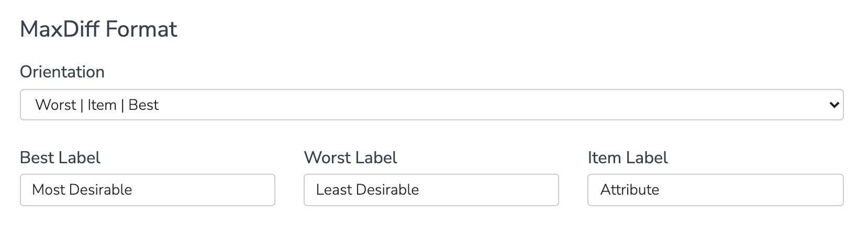Open the Orientation dropdown
This screenshot has width=868, height=225.
tap(431, 105)
